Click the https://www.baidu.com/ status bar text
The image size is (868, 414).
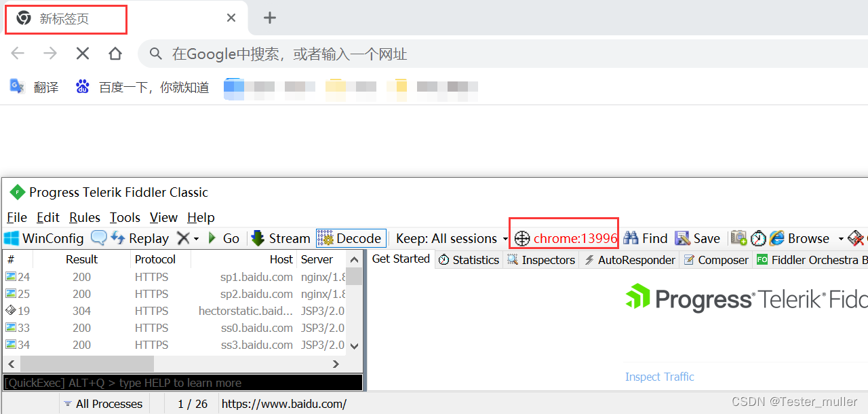[x=284, y=404]
